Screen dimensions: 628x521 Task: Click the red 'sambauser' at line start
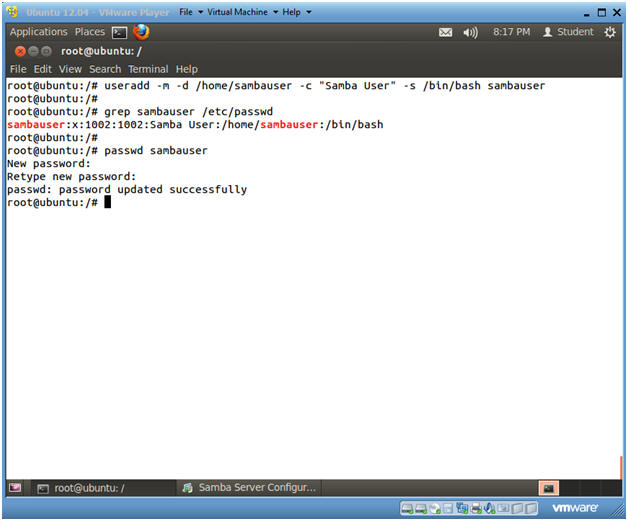[x=36, y=125]
